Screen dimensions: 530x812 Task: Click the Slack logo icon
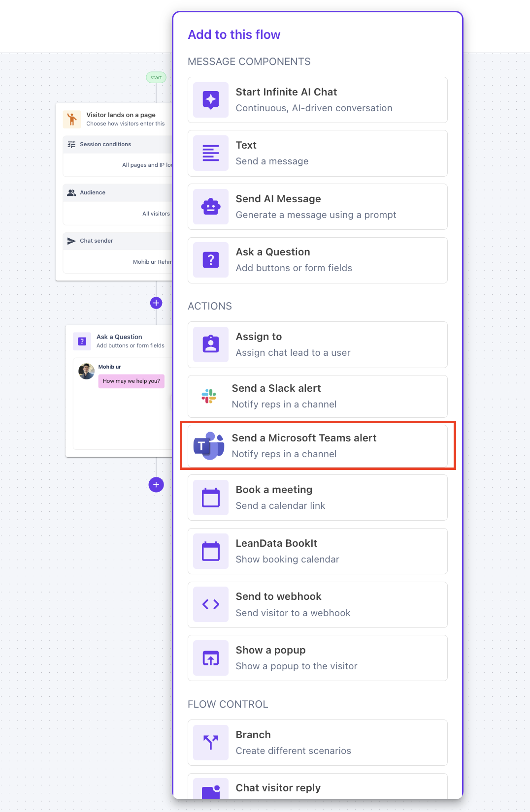209,396
